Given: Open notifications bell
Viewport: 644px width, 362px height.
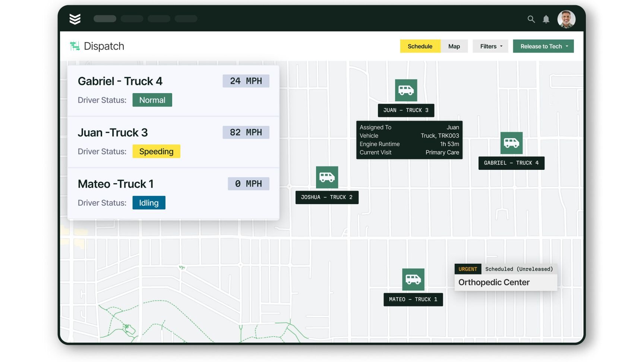Looking at the screenshot, I should click(546, 19).
